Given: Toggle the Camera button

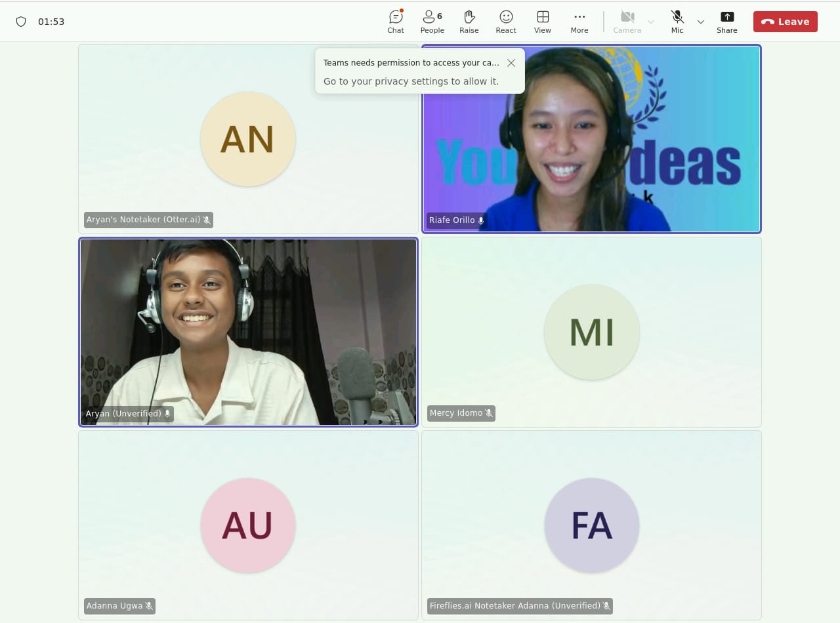Looking at the screenshot, I should (x=627, y=22).
